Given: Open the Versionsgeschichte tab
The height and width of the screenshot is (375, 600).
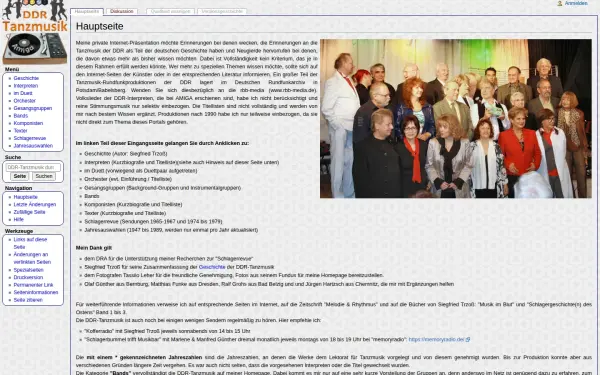Looking at the screenshot, I should coord(222,11).
